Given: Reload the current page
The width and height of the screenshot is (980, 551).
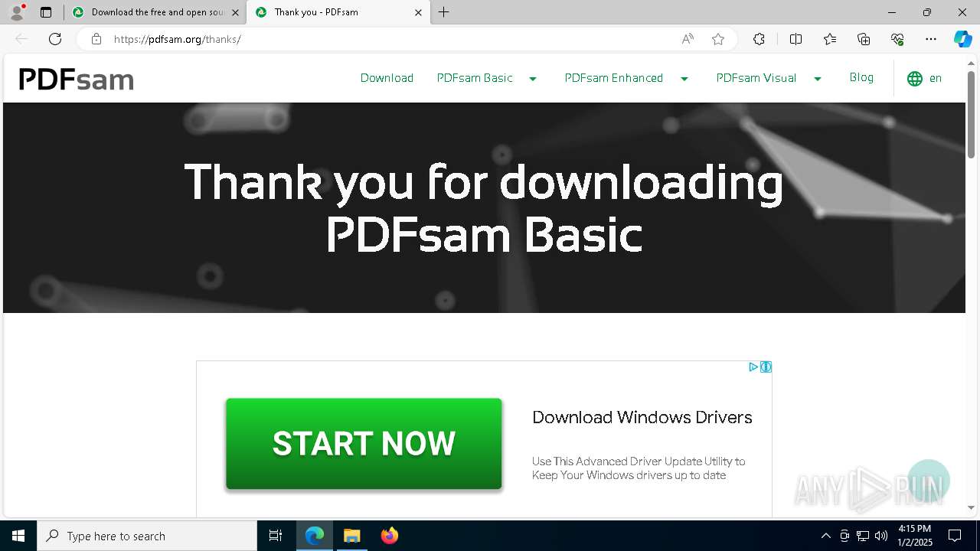Looking at the screenshot, I should (x=55, y=39).
